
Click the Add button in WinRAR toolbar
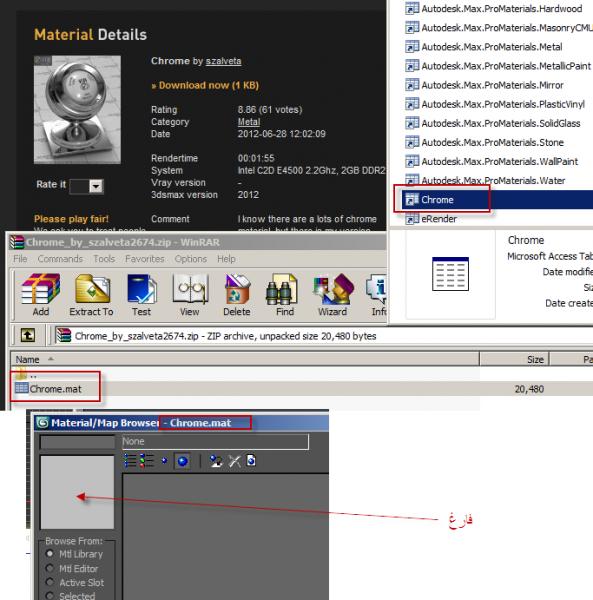41,295
